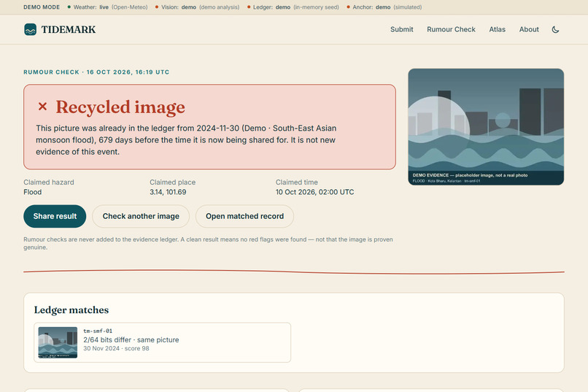The width and height of the screenshot is (588, 392).
Task: Open the demo evidence flood image
Action: click(486, 127)
